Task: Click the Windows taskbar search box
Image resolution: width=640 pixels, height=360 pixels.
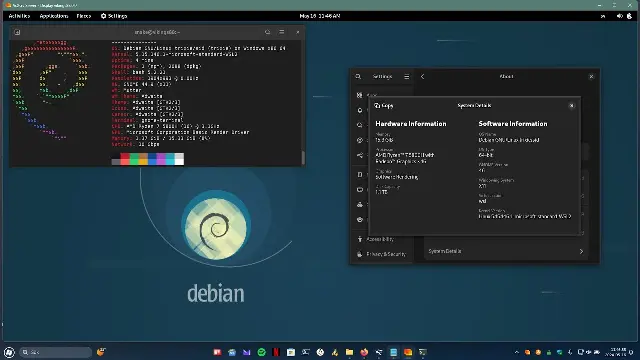Action: click(x=56, y=352)
